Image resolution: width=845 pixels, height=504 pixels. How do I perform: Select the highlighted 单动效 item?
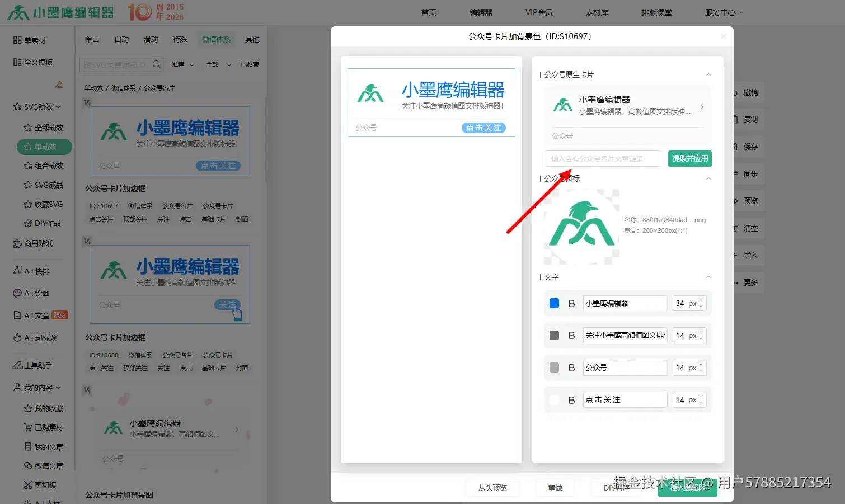coord(44,147)
